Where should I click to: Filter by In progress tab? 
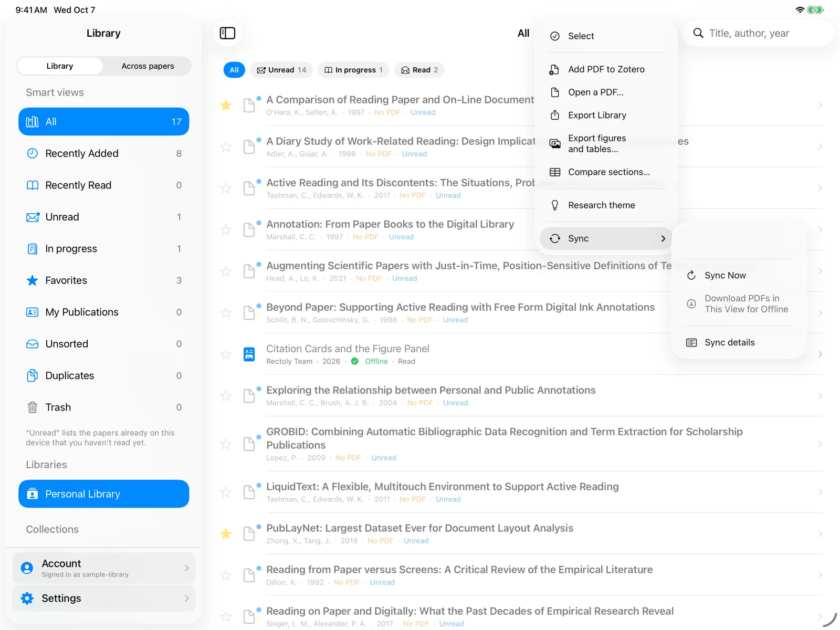pyautogui.click(x=353, y=70)
